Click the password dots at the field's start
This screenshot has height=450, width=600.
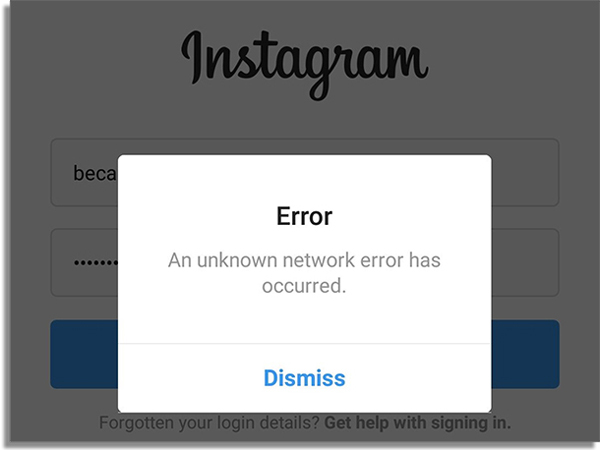pyautogui.click(x=96, y=263)
